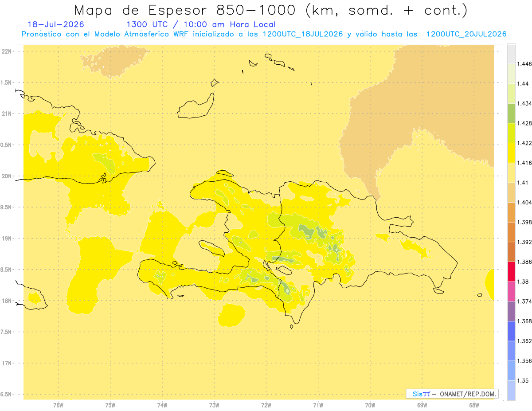Click the longitude label '73W'

214,405
